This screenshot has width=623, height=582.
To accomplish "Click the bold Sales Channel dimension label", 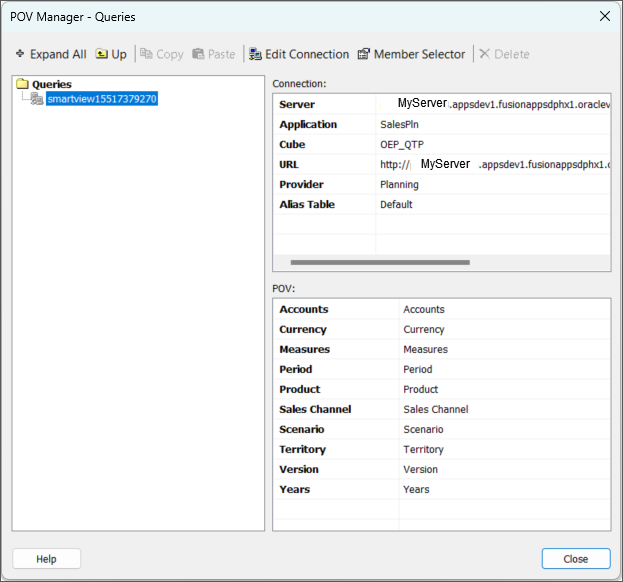I will 315,409.
